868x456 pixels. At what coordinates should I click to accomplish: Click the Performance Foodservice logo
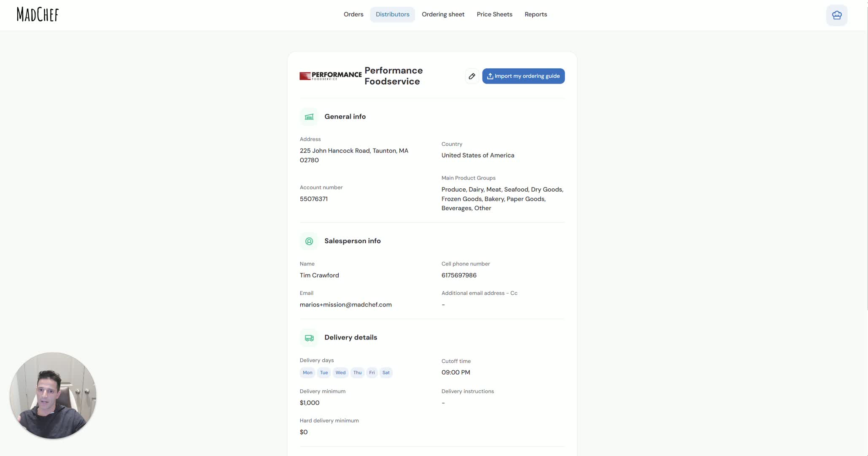pyautogui.click(x=331, y=76)
